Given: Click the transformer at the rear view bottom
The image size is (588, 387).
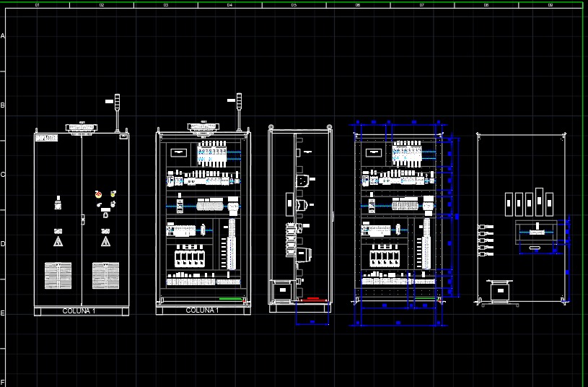Looking at the screenshot, I should [499, 291].
